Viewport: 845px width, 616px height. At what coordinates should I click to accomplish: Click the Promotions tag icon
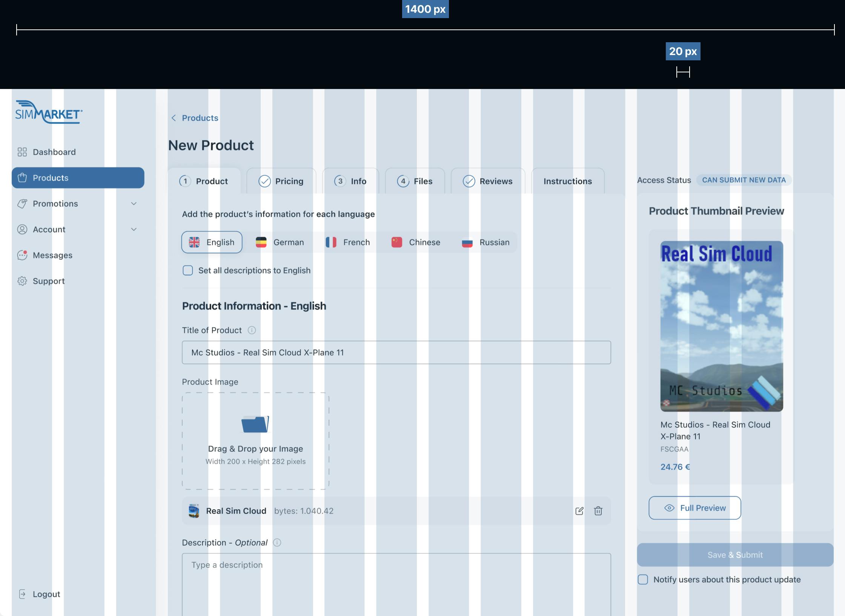tap(22, 204)
